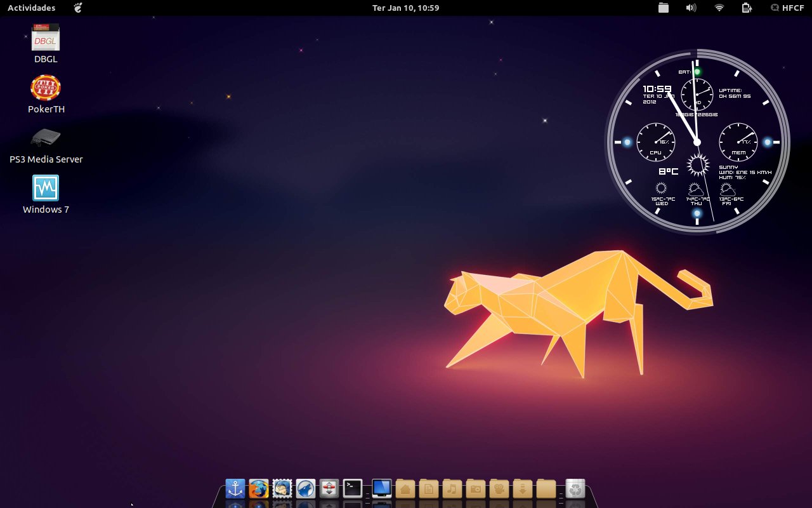Click the UPTIME readout on widget
This screenshot has width=812, height=508.
click(735, 93)
